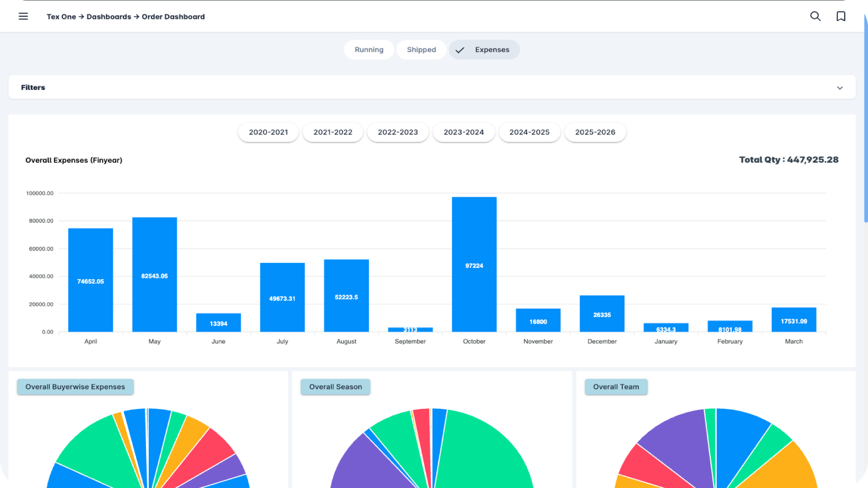Choose the 2023-2024 financial year
Viewport: 868px width, 488px height.
coord(463,132)
